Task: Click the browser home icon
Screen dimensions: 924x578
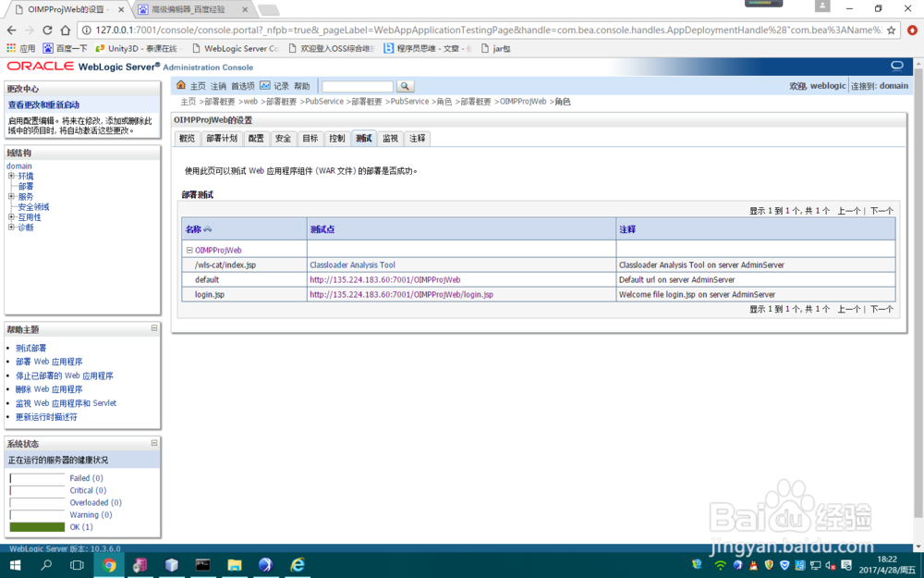Action: [x=66, y=31]
